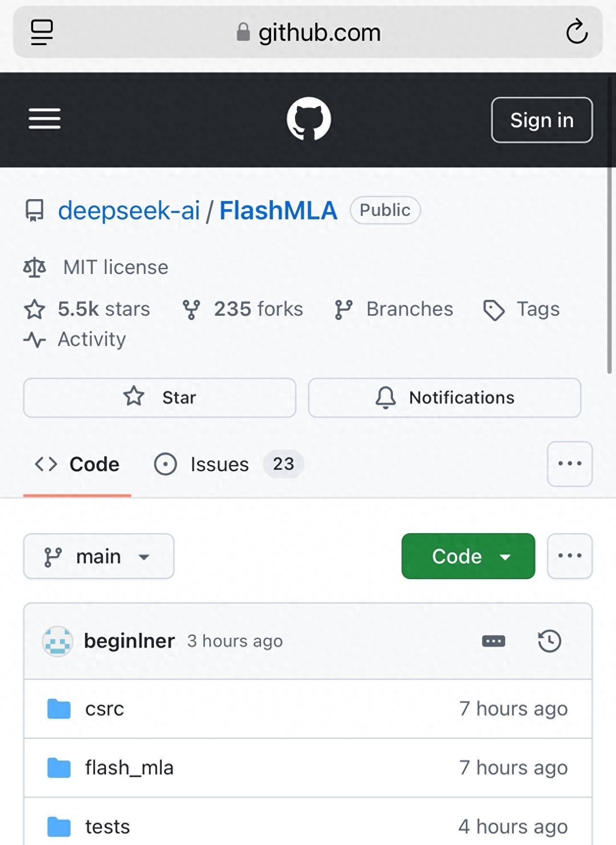Click the GitHub Octocat logo
Screen dimensions: 616x845
click(x=308, y=119)
